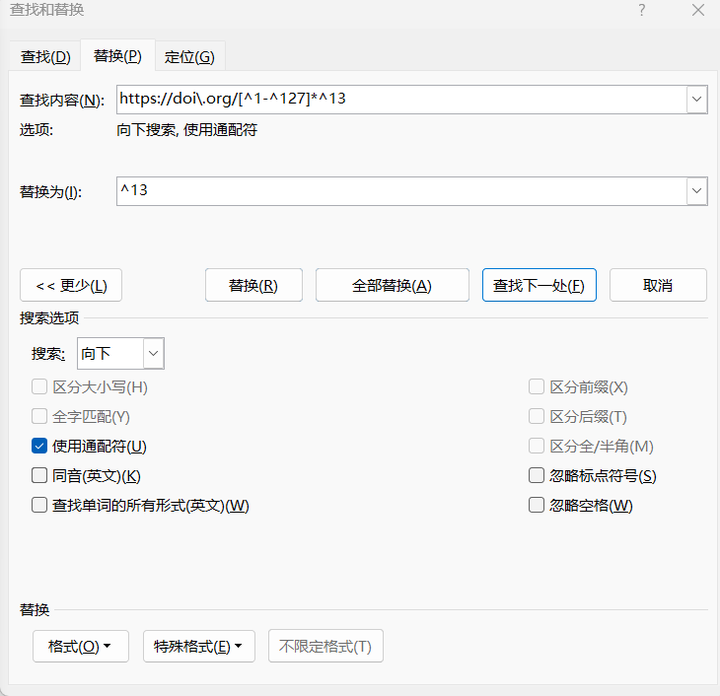Click the 查找下一处(F) button
Screen dimensions: 720x696
click(539, 285)
